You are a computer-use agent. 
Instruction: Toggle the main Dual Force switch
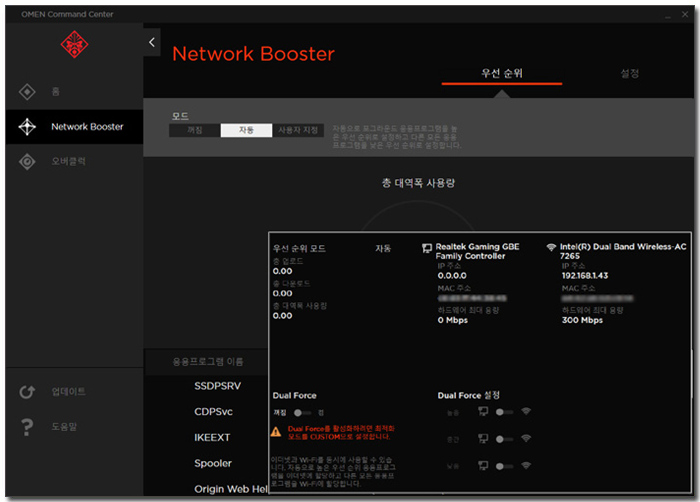coord(302,413)
